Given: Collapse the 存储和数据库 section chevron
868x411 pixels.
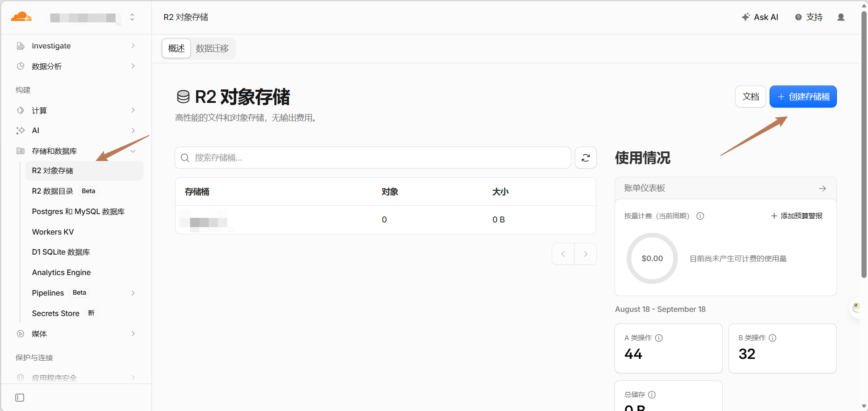Looking at the screenshot, I should point(133,151).
